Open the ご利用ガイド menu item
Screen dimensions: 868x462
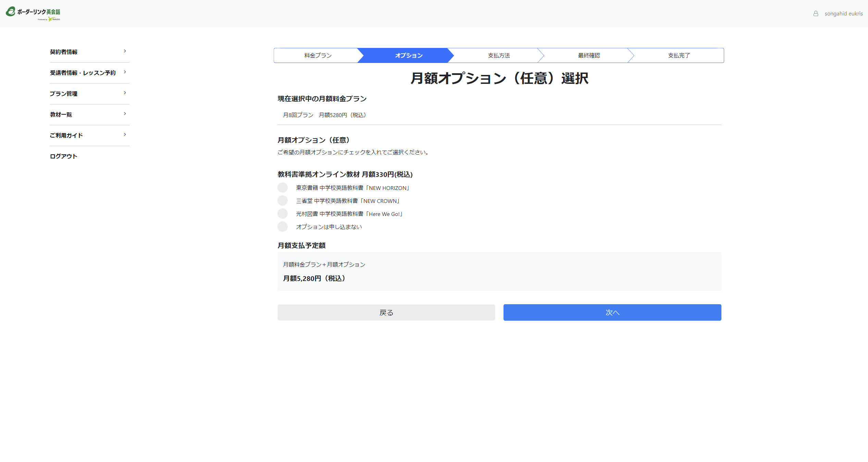(x=66, y=136)
